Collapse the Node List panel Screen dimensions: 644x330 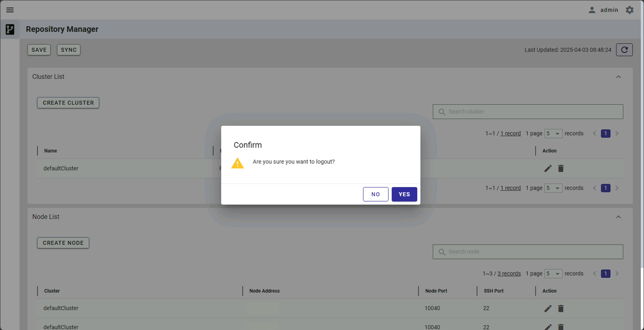tap(618, 217)
